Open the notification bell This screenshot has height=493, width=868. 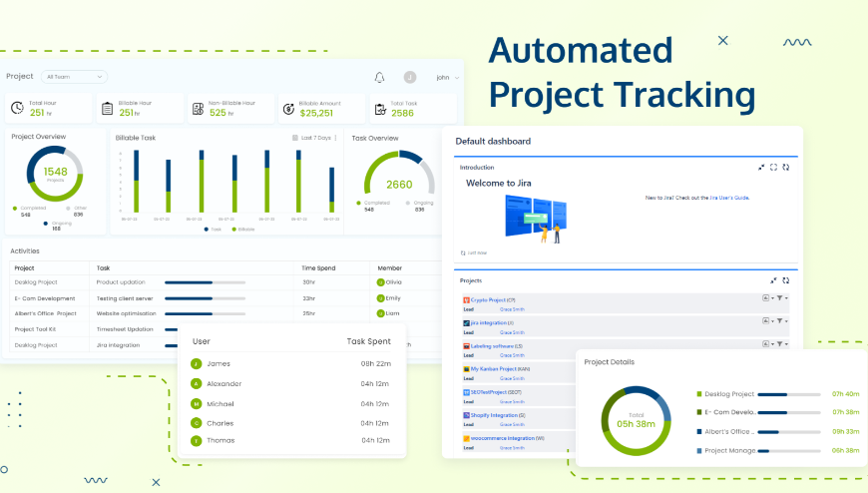pyautogui.click(x=379, y=78)
